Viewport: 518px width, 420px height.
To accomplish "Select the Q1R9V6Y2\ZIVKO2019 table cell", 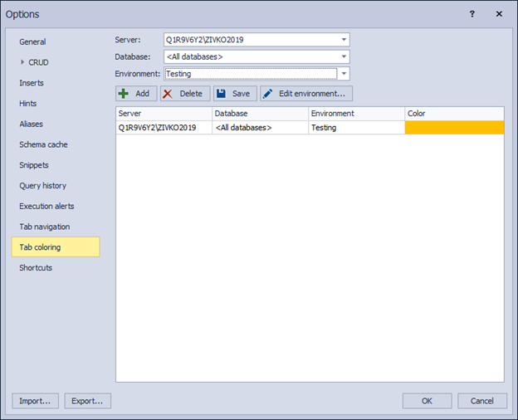I will click(164, 128).
